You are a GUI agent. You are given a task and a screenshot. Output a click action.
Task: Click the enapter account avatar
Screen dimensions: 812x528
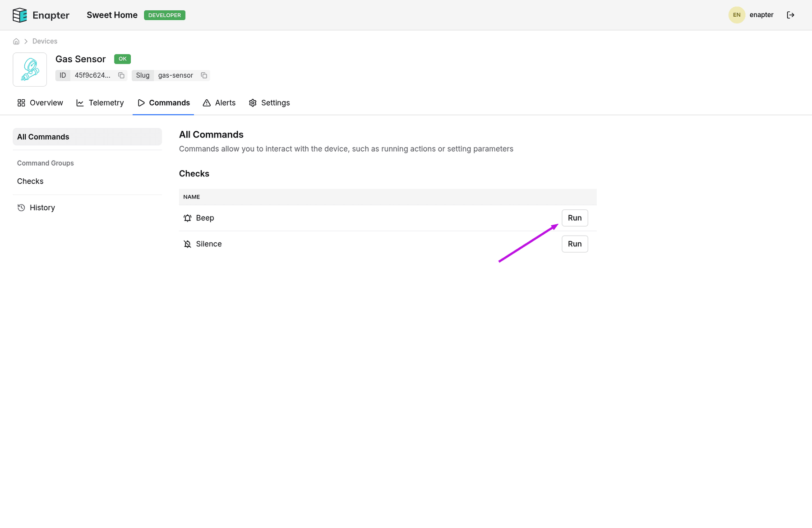pos(737,15)
